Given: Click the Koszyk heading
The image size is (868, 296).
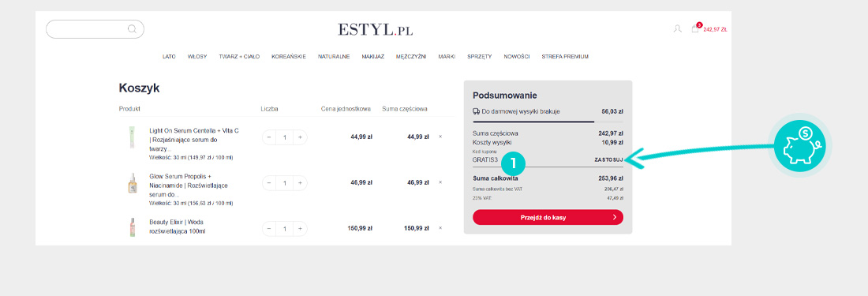Looking at the screenshot, I should pyautogui.click(x=139, y=88).
